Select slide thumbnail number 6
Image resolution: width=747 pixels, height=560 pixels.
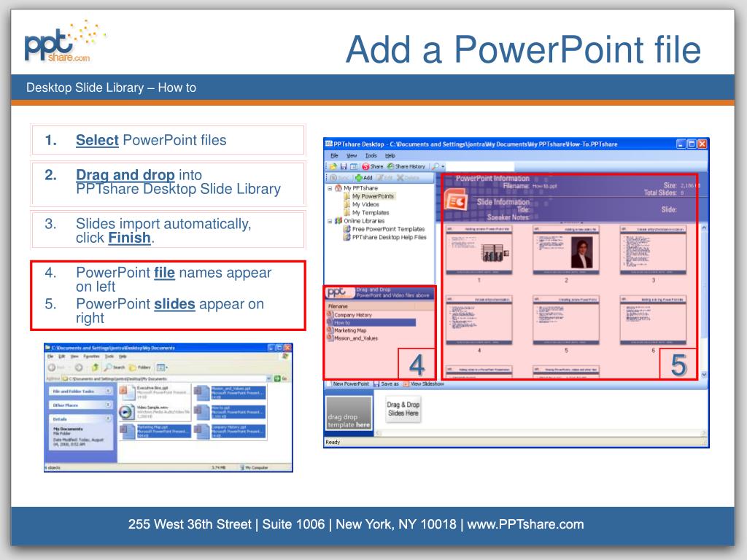pyautogui.click(x=653, y=320)
